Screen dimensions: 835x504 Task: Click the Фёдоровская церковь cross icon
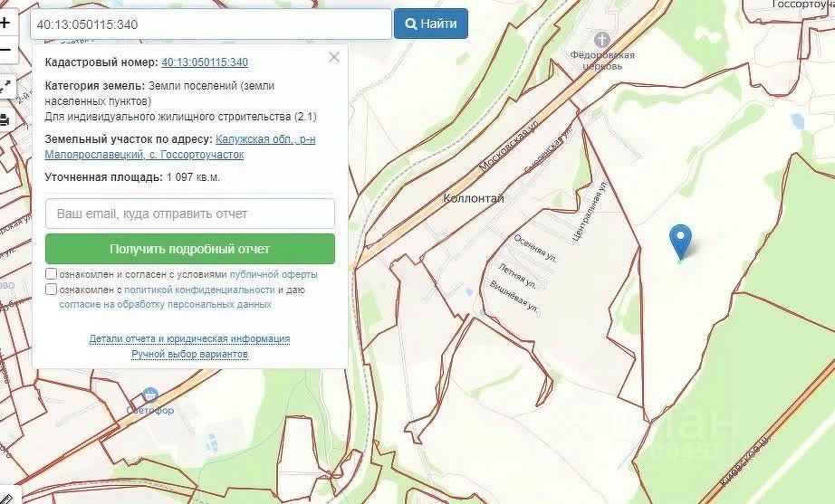[601, 40]
